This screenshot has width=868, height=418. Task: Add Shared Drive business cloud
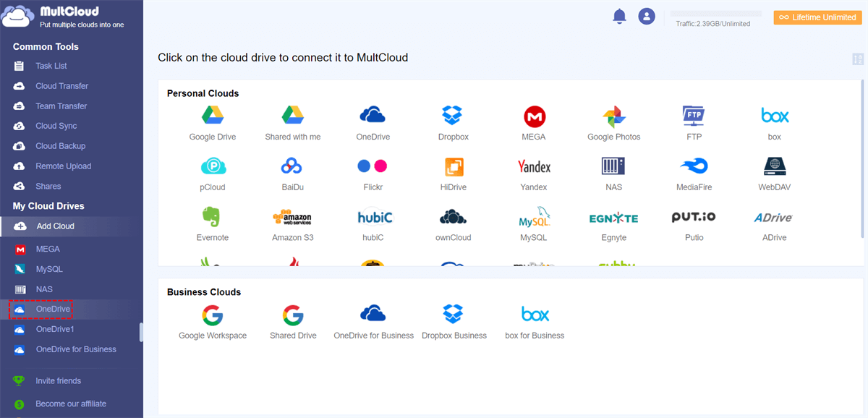click(292, 315)
